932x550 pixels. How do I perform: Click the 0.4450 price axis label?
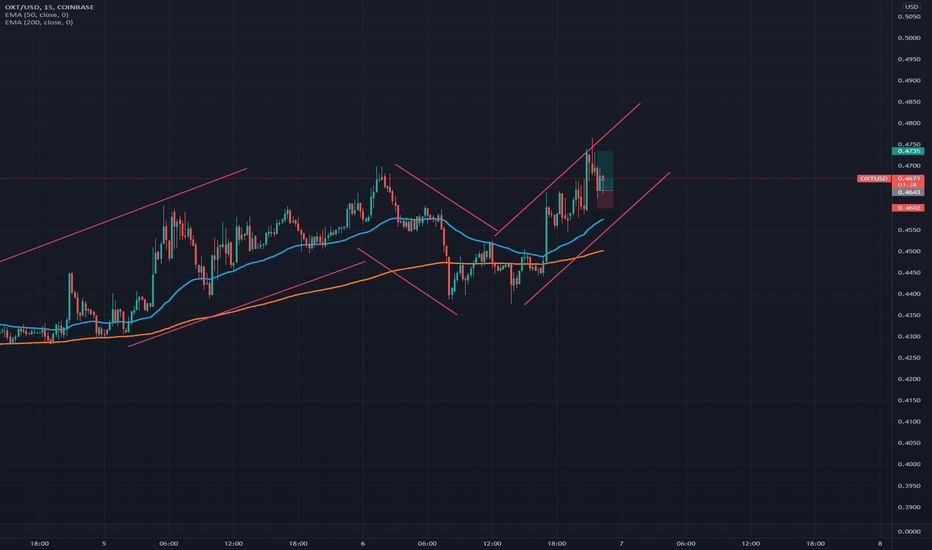tap(909, 273)
